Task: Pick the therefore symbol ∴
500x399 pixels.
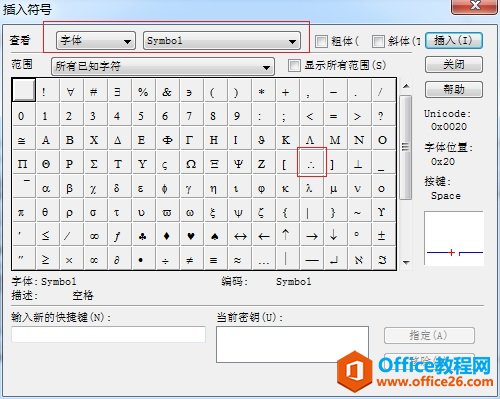Action: point(311,163)
